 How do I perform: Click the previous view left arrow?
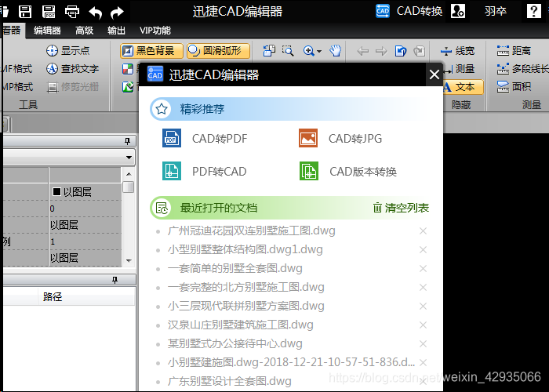coord(362,51)
